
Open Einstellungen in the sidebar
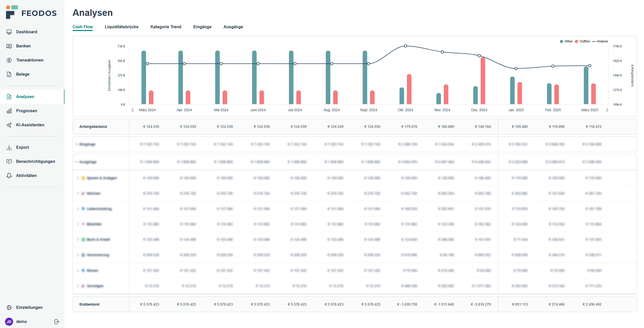click(x=29, y=308)
